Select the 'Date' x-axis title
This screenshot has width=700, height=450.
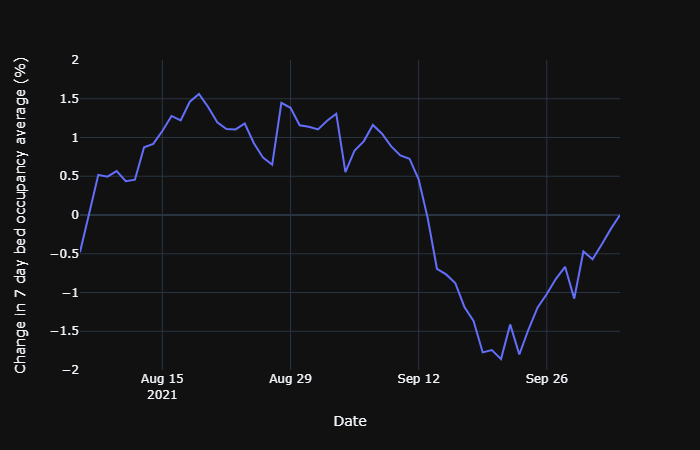pyautogui.click(x=350, y=422)
